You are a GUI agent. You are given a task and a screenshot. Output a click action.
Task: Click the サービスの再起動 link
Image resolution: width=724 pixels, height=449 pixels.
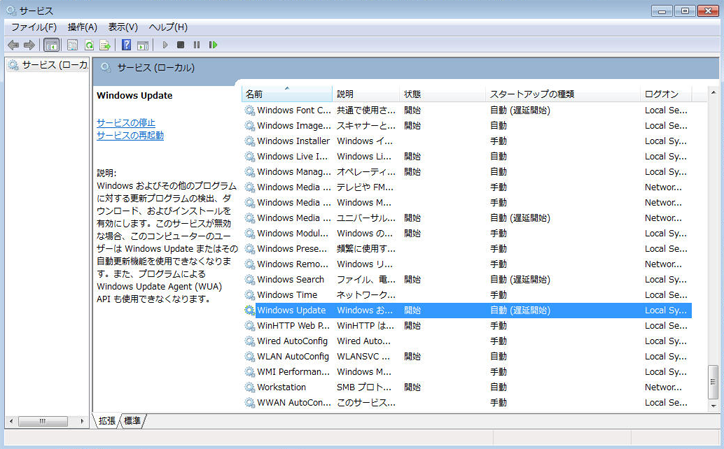pos(130,135)
